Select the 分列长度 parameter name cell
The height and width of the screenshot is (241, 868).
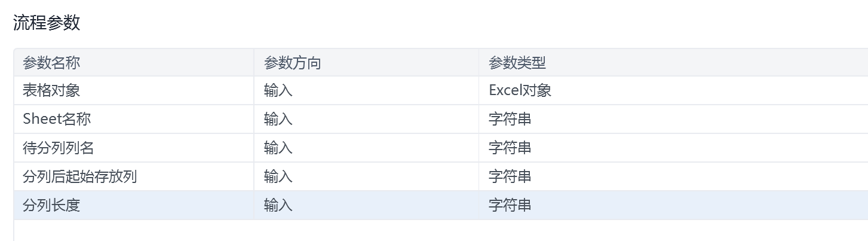pos(51,205)
